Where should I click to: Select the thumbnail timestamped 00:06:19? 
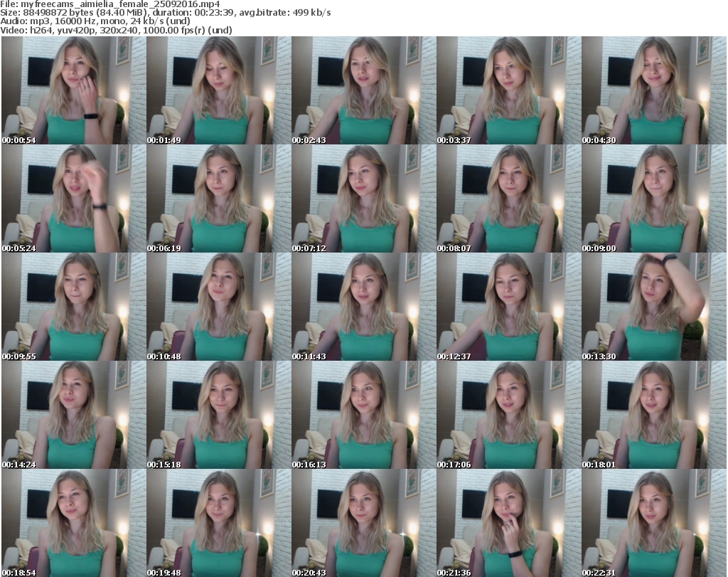pos(219,198)
